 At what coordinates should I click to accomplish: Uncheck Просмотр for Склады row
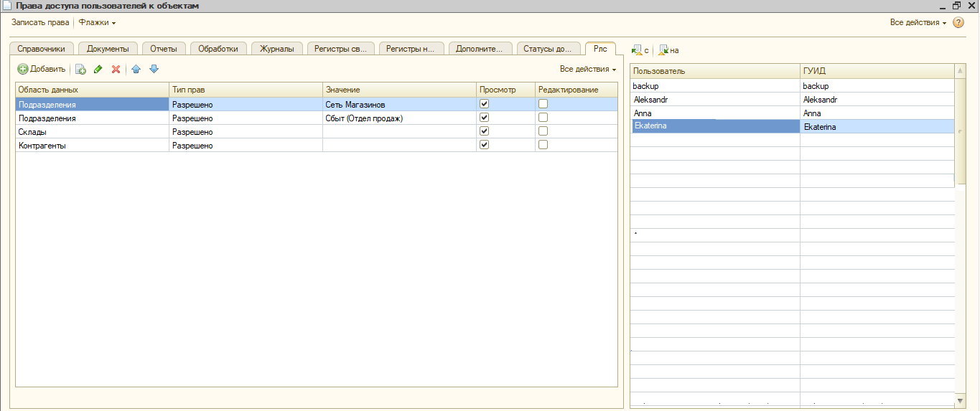485,131
